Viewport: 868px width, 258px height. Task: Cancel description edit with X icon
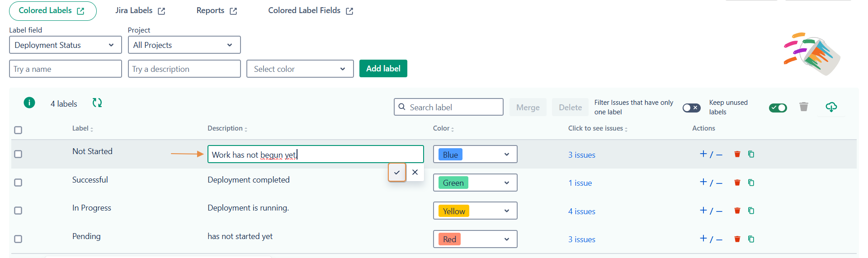tap(415, 172)
